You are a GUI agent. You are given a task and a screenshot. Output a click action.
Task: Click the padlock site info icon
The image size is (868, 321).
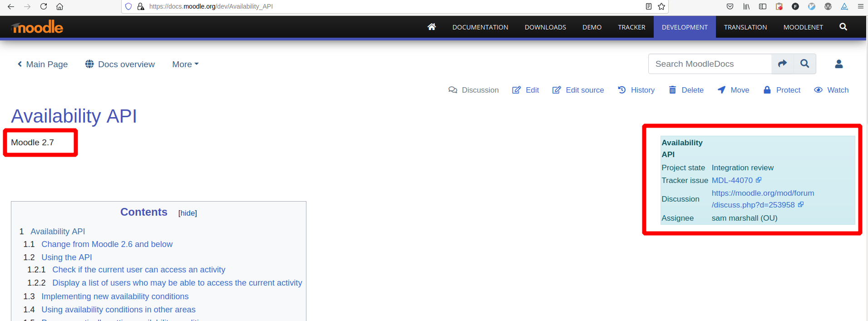pyautogui.click(x=141, y=6)
